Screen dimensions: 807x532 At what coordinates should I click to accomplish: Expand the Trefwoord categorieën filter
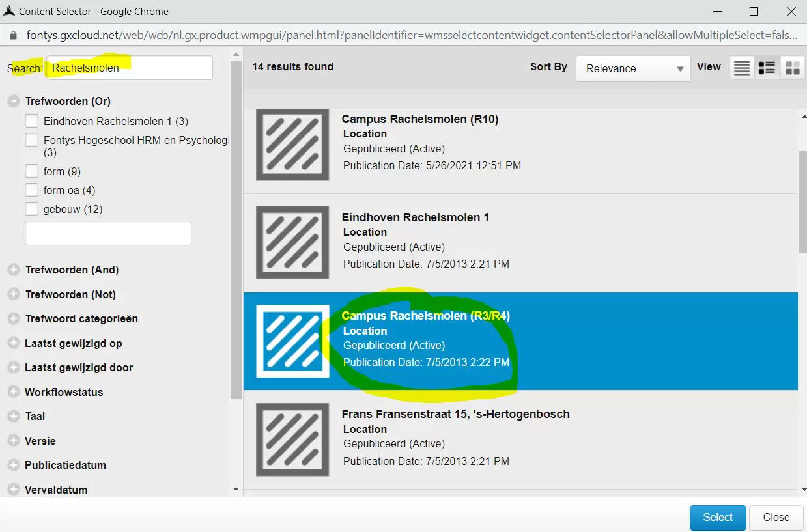pyautogui.click(x=13, y=318)
